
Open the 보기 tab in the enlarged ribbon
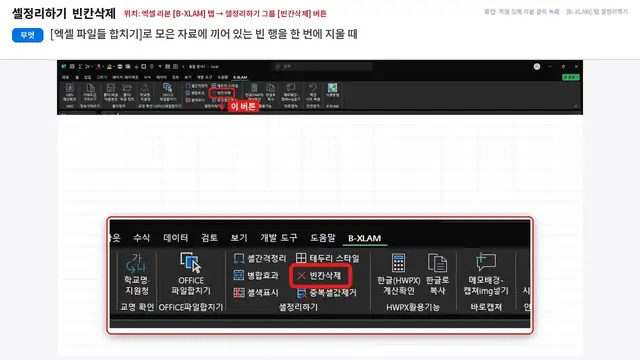click(x=239, y=238)
